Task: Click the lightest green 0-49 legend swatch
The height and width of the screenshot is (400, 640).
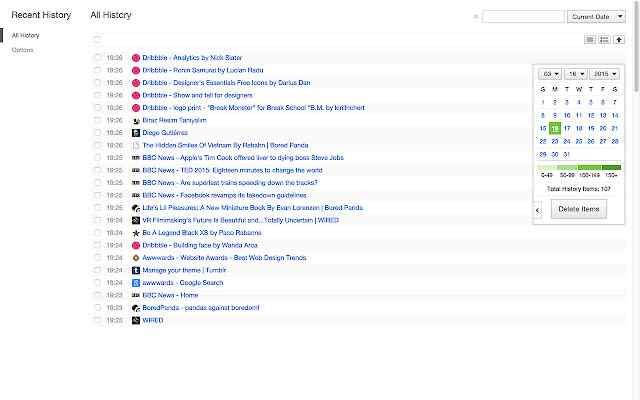Action: point(547,167)
